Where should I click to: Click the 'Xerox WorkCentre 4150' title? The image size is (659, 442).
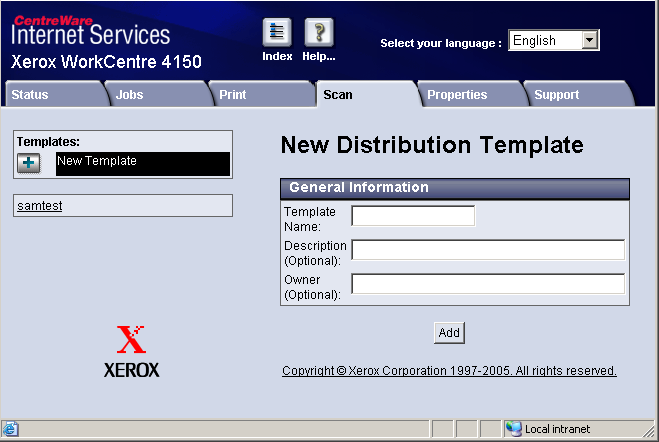click(x=106, y=62)
